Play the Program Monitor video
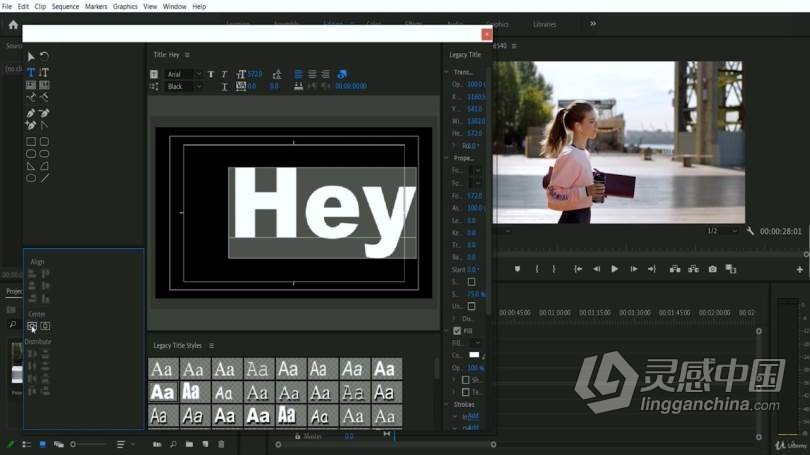The width and height of the screenshot is (810, 455). pos(614,269)
